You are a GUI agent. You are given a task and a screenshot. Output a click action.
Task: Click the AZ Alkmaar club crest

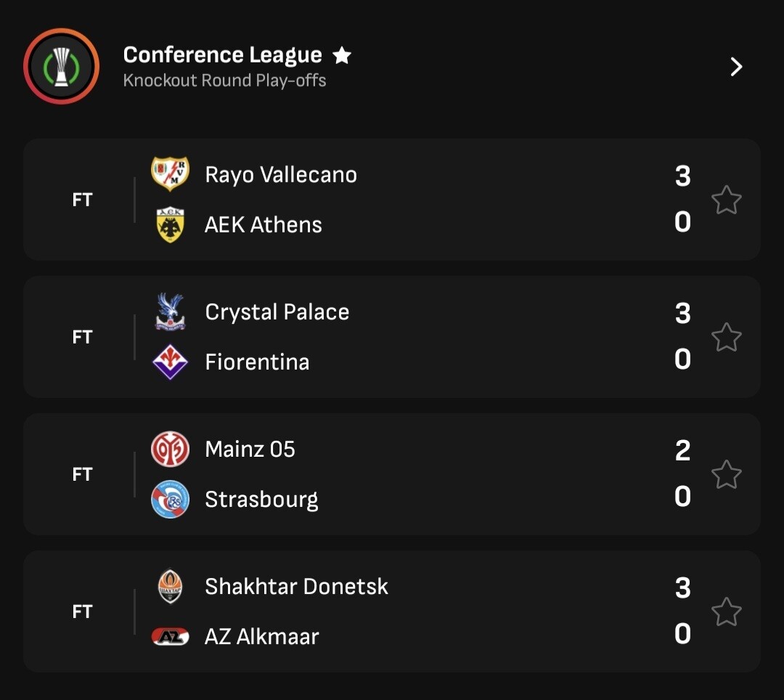point(170,637)
